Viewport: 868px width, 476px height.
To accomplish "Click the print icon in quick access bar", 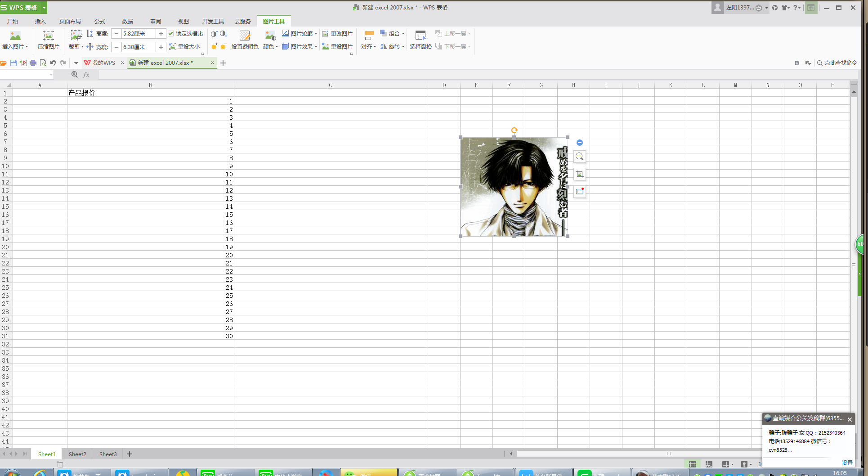I will [x=33, y=63].
